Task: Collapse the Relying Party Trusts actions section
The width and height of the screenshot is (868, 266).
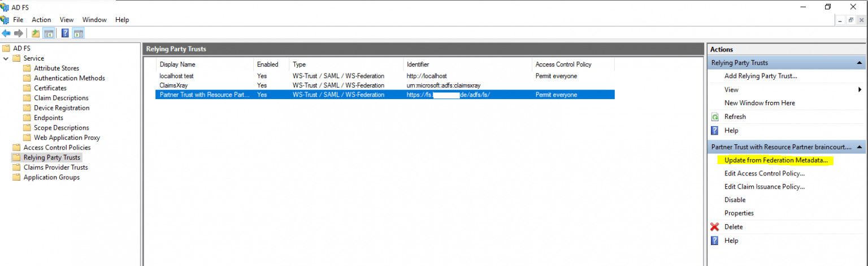Action: [859, 63]
